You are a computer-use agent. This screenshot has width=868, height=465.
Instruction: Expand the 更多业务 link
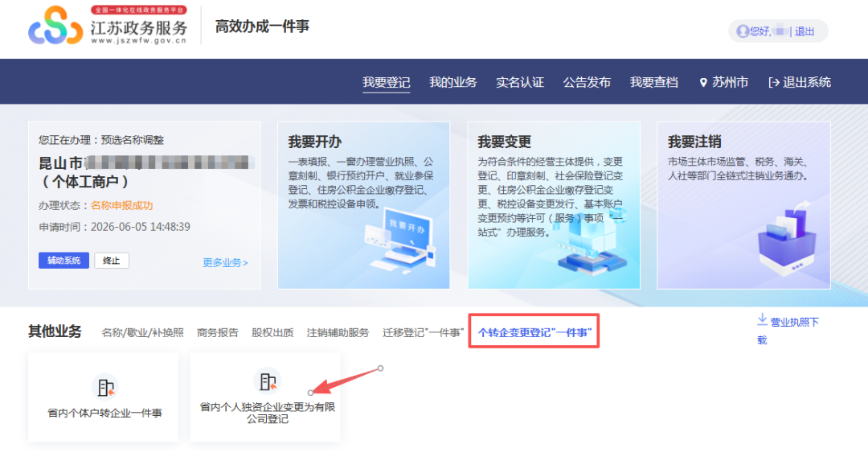(225, 263)
